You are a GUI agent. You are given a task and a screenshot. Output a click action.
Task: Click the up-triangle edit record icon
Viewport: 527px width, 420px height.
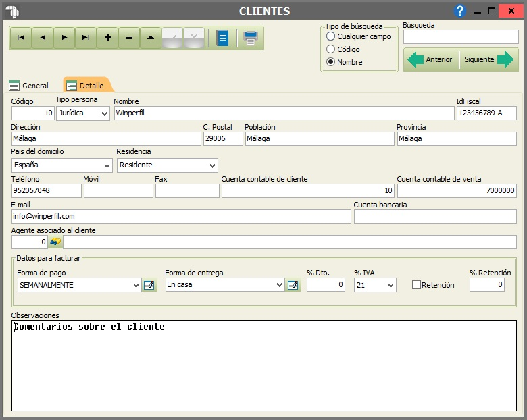click(151, 38)
